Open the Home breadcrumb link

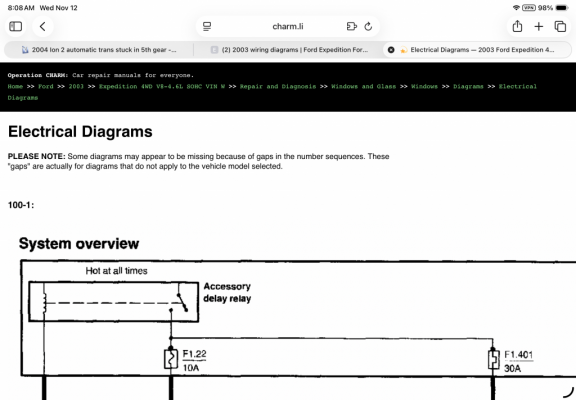pos(15,87)
